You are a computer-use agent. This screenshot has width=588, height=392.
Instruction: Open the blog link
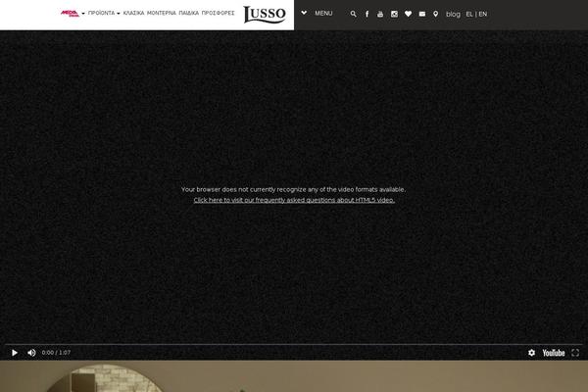pos(453,15)
